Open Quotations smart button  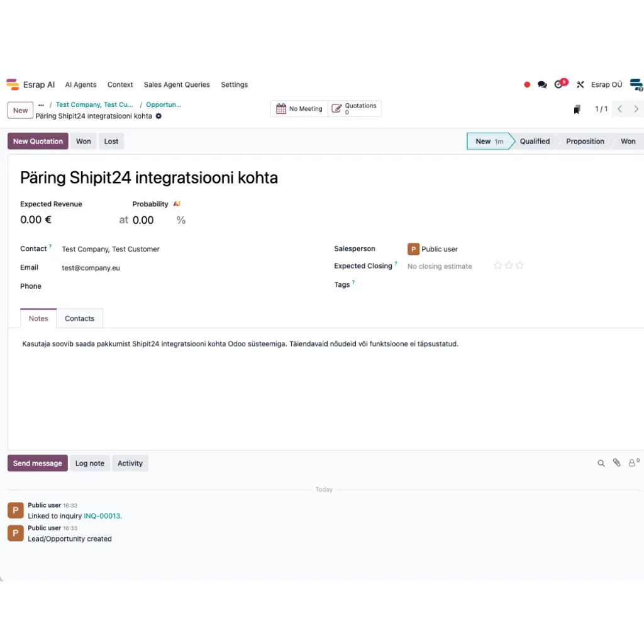click(x=355, y=109)
